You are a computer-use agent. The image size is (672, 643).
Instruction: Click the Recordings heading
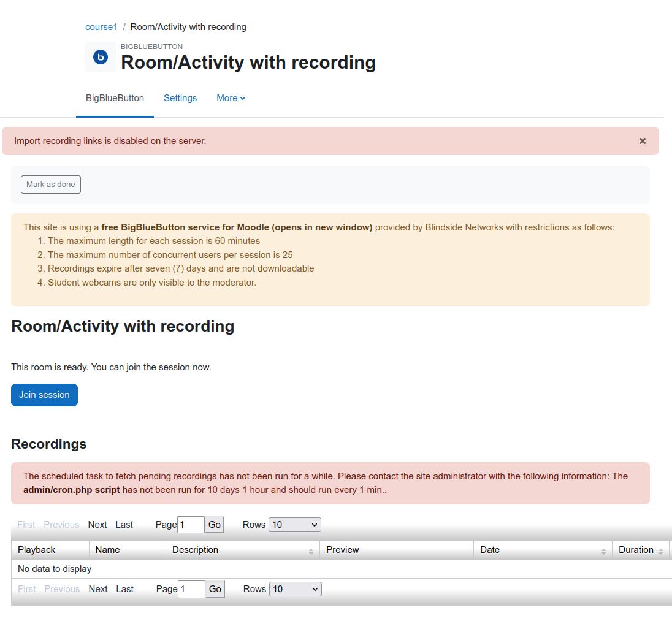(49, 444)
